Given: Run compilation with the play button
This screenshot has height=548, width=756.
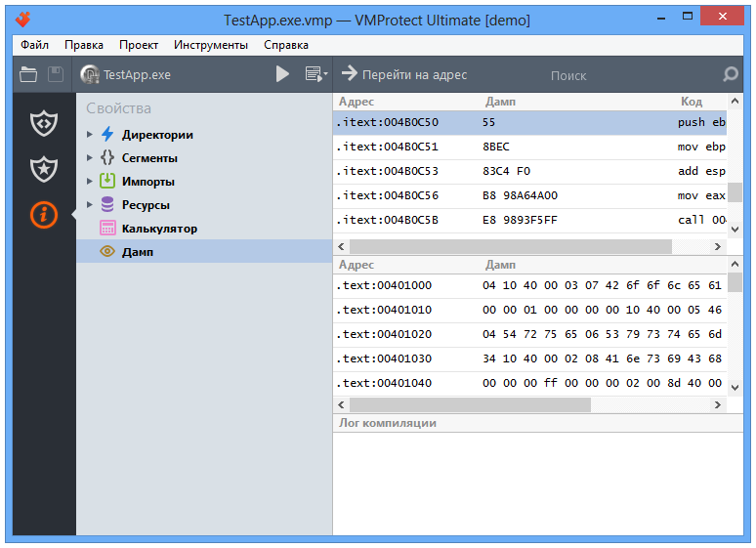Looking at the screenshot, I should 282,74.
